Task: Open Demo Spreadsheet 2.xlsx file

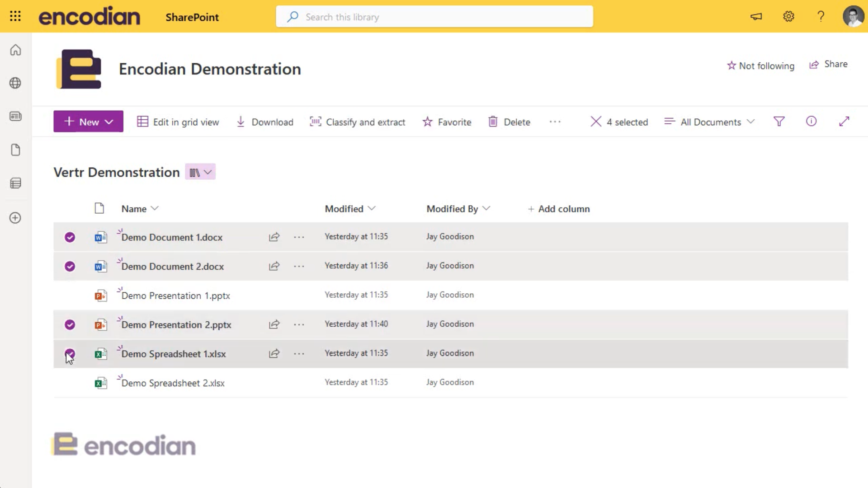Action: [x=173, y=383]
